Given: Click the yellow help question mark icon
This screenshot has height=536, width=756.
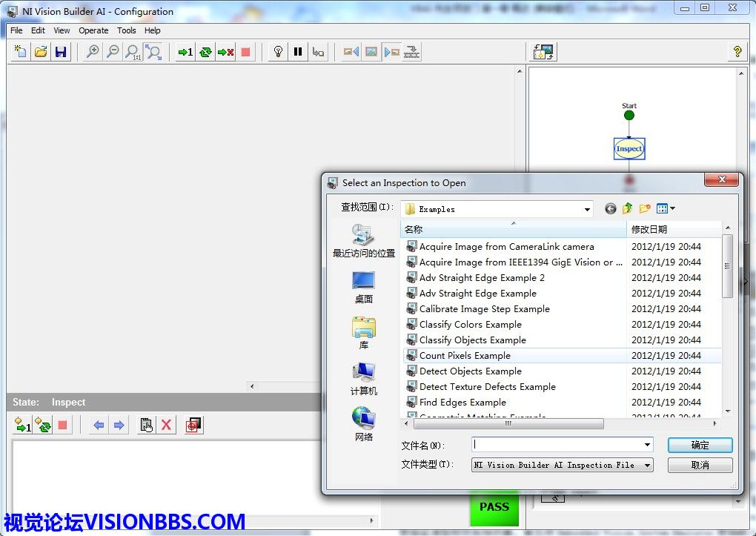Looking at the screenshot, I should (x=737, y=52).
